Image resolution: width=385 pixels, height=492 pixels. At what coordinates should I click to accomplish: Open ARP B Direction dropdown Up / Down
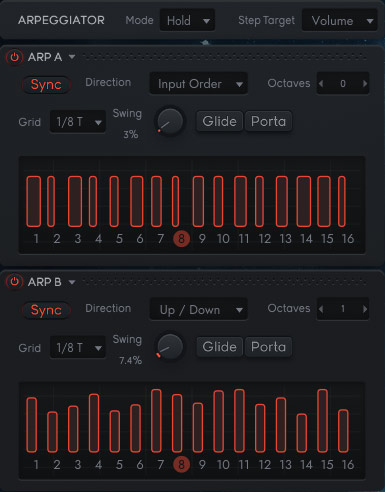[x=198, y=309]
